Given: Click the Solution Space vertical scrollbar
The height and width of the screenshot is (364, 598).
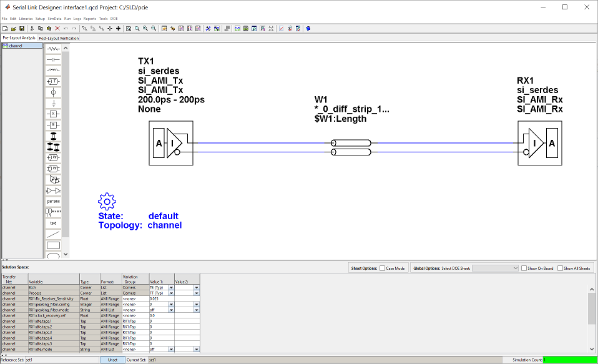Looking at the screenshot, I should coord(592,309).
